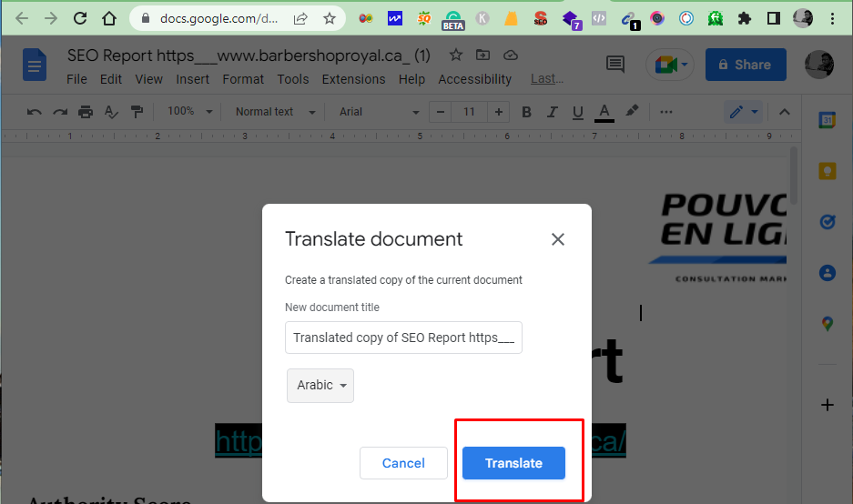Open the Arabic language dropdown
Viewport: 853px width, 504px height.
tap(320, 386)
